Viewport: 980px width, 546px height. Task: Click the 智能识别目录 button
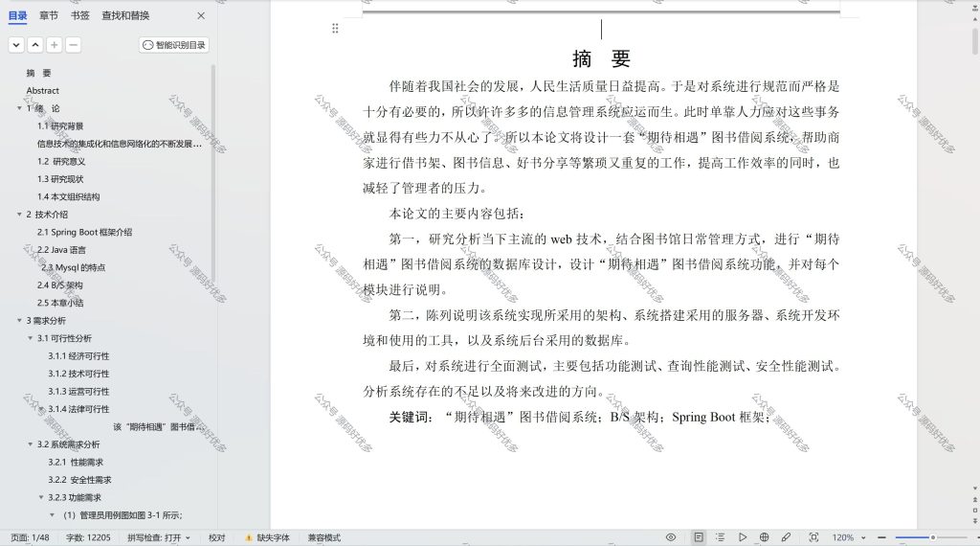(x=174, y=45)
